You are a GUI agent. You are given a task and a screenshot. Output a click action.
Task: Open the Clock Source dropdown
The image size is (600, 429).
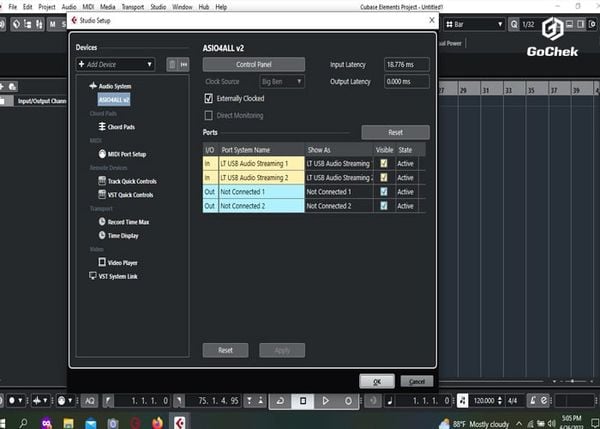click(282, 82)
